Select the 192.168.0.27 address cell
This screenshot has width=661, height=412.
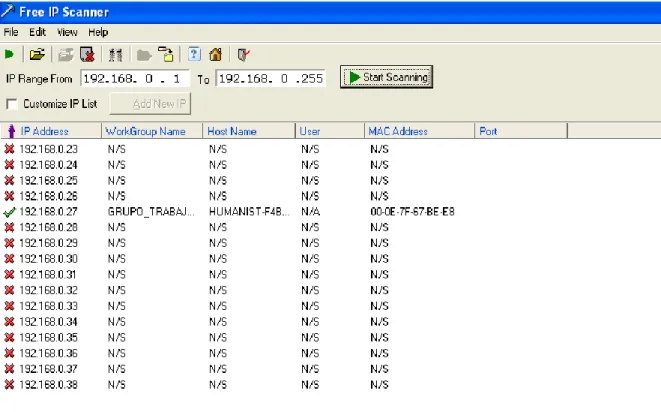(48, 212)
